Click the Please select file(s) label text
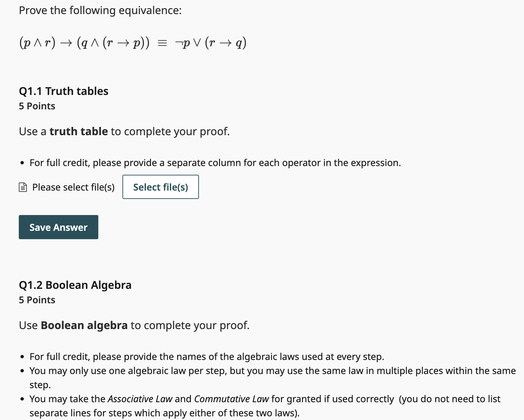 (x=73, y=187)
